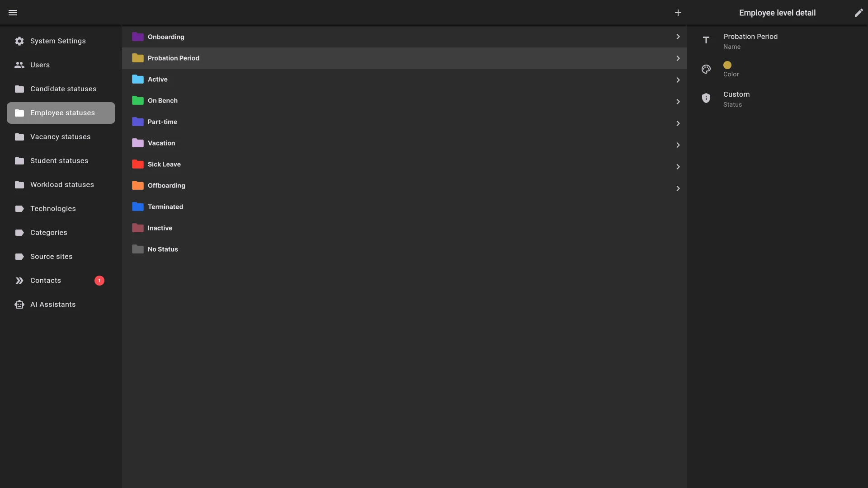868x488 pixels.
Task: Click the pencil edit icon
Action: point(859,13)
